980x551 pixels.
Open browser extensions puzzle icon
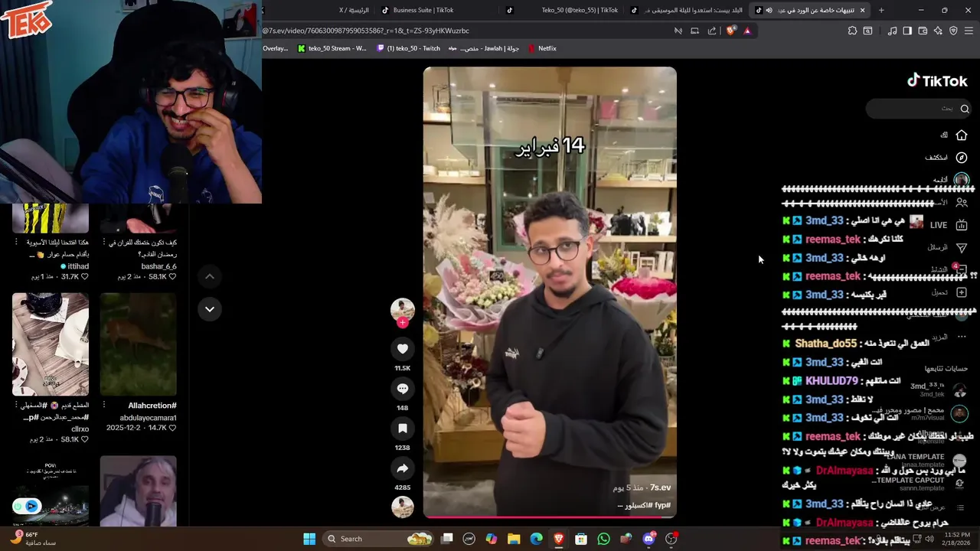(852, 31)
